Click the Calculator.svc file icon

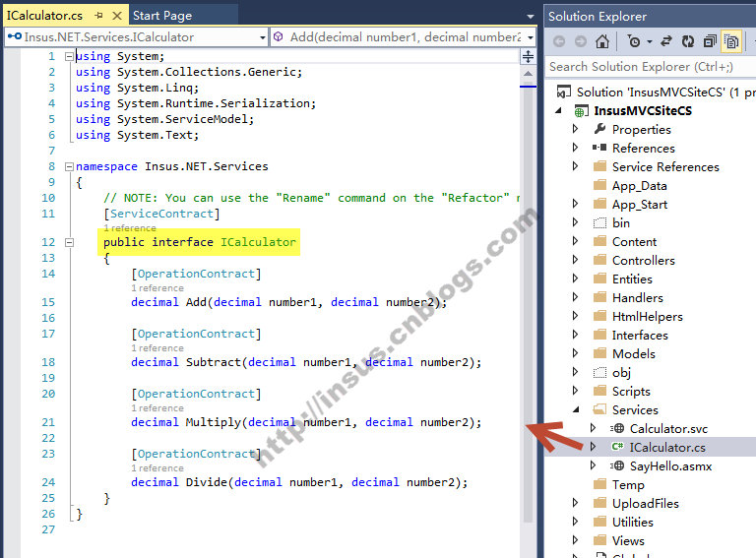[617, 428]
